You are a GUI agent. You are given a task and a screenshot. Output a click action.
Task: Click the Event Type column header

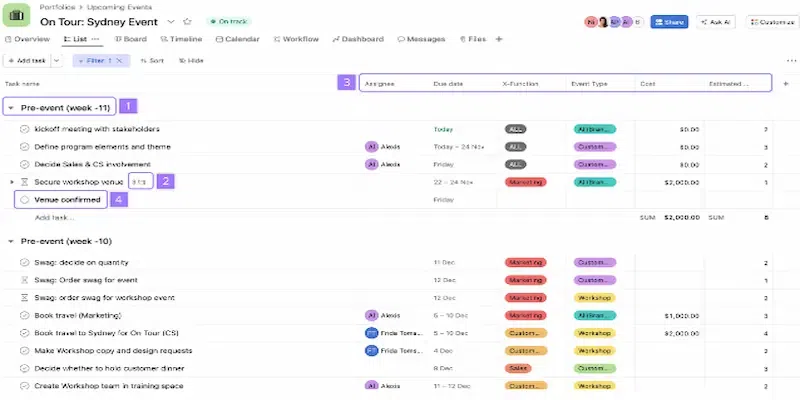pyautogui.click(x=589, y=84)
